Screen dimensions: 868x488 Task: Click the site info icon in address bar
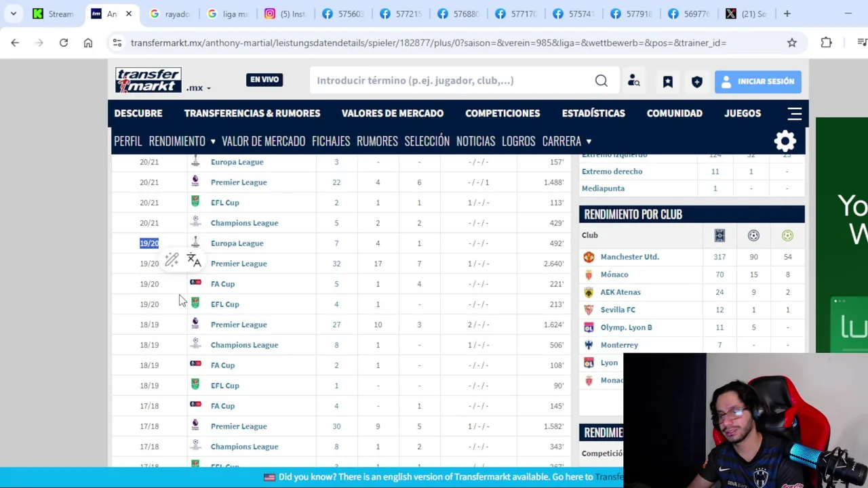[117, 43]
